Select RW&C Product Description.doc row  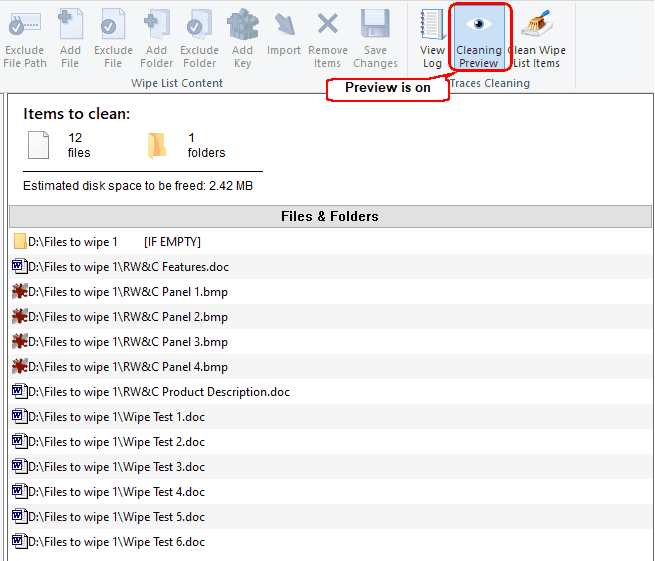(330, 392)
